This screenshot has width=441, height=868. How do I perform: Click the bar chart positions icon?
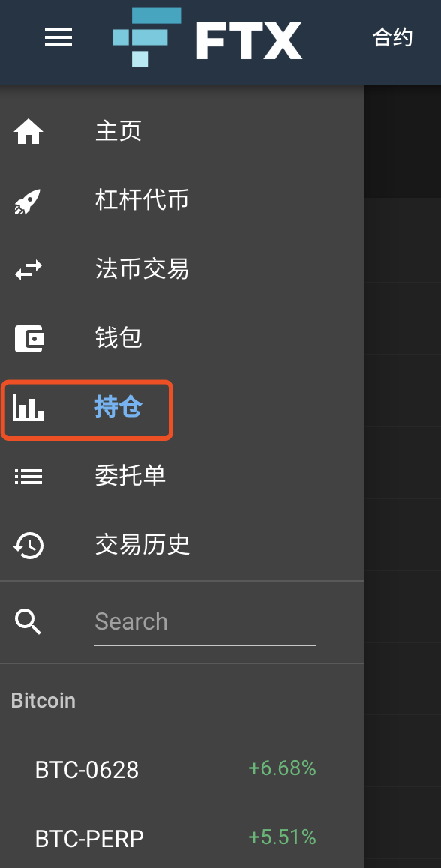click(28, 408)
